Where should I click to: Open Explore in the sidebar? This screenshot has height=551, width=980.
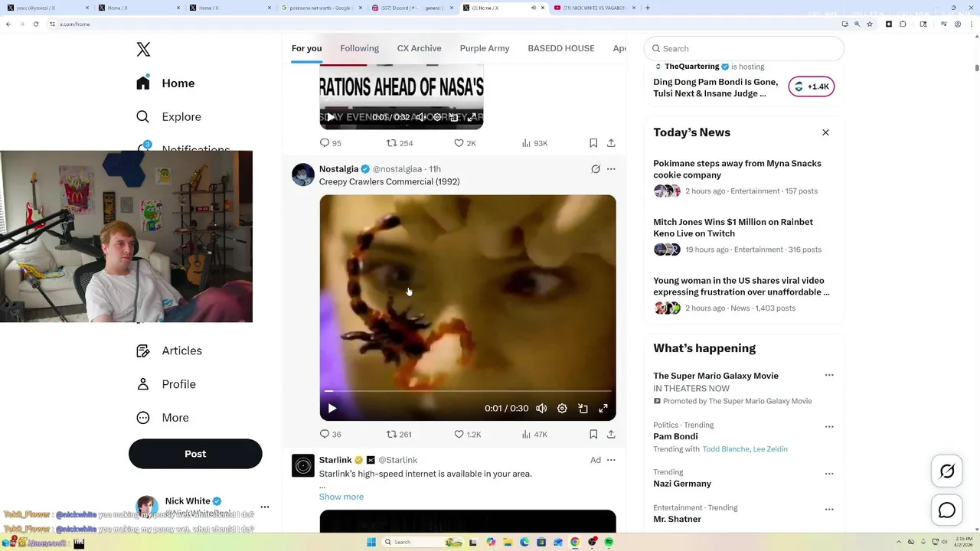click(169, 117)
